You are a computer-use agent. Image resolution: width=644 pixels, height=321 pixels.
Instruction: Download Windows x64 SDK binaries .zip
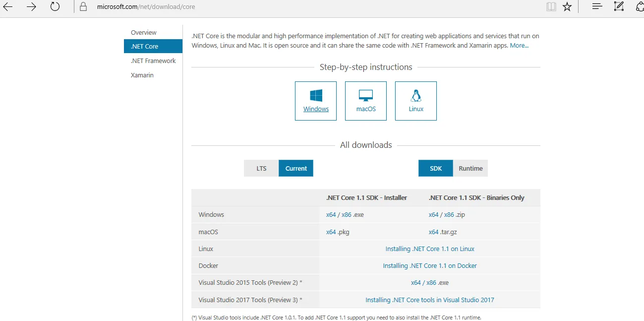pyautogui.click(x=433, y=214)
